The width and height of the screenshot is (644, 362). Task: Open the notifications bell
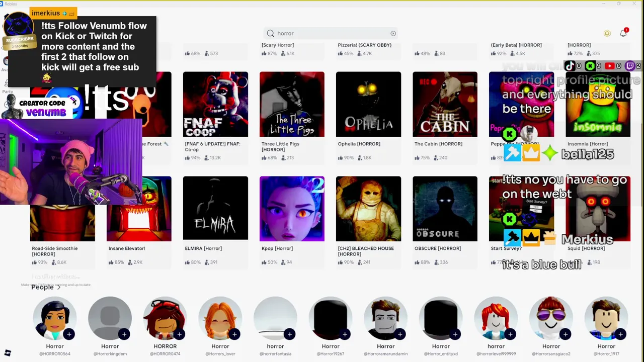(623, 33)
